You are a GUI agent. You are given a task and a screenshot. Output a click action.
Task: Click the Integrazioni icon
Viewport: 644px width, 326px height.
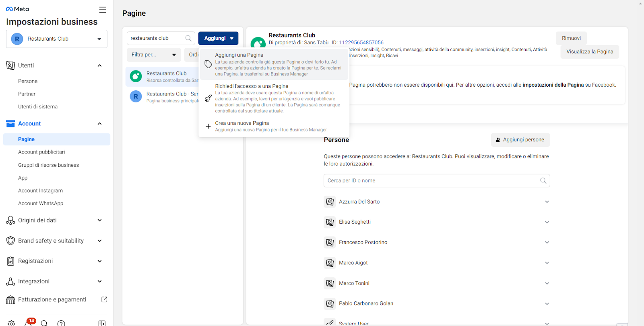coord(10,281)
